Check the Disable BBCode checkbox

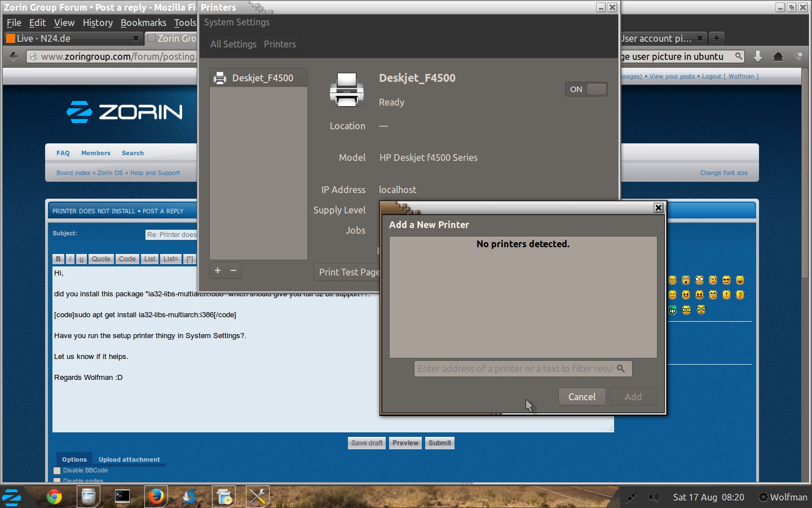57,471
